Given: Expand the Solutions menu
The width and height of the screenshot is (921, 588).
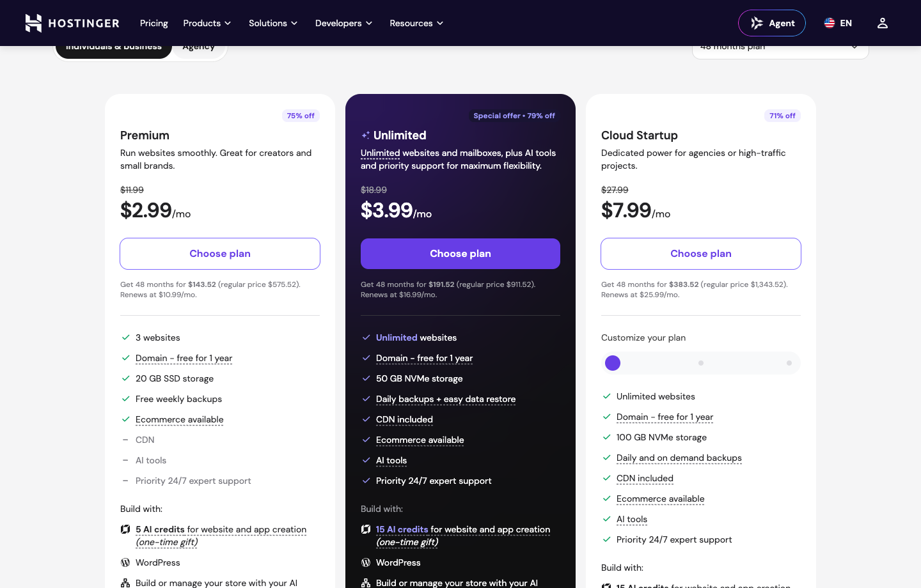Looking at the screenshot, I should [x=273, y=23].
